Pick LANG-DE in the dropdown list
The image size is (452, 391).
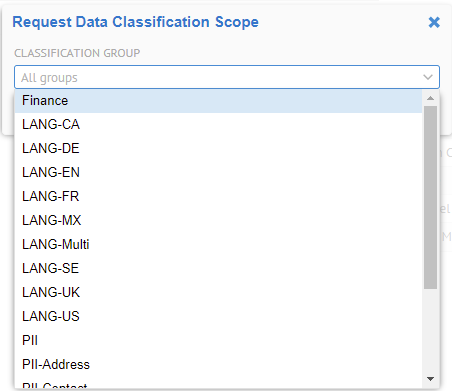(218, 149)
